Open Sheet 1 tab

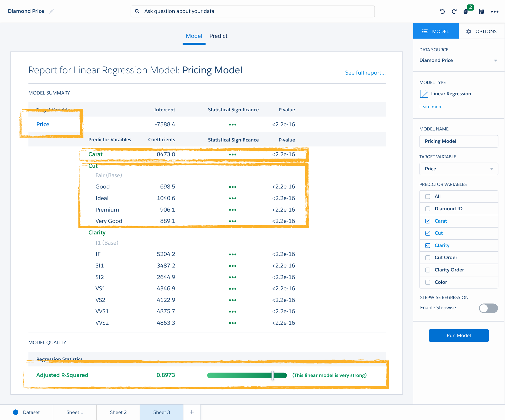pyautogui.click(x=75, y=412)
